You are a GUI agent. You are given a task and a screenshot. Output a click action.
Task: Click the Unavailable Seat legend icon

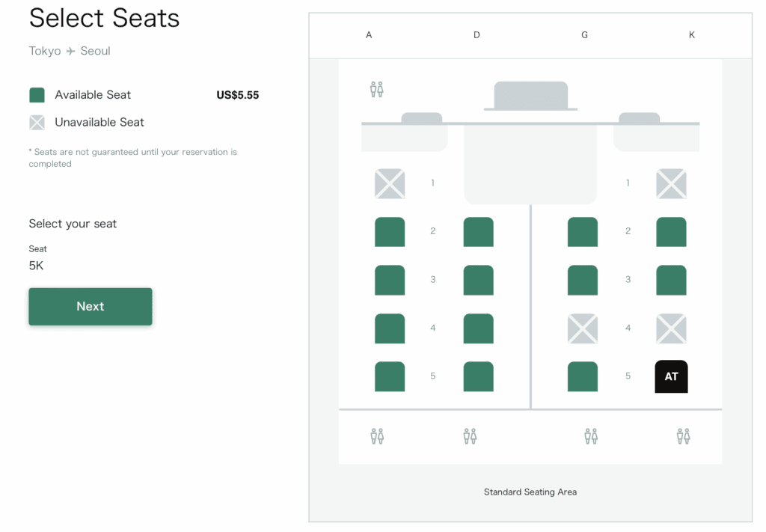coord(37,123)
